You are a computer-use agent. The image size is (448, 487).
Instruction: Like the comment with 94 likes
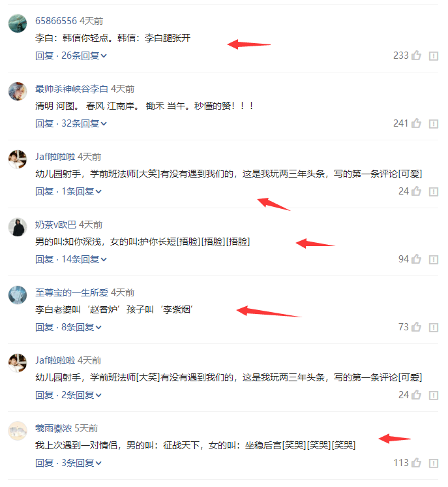[x=416, y=259]
